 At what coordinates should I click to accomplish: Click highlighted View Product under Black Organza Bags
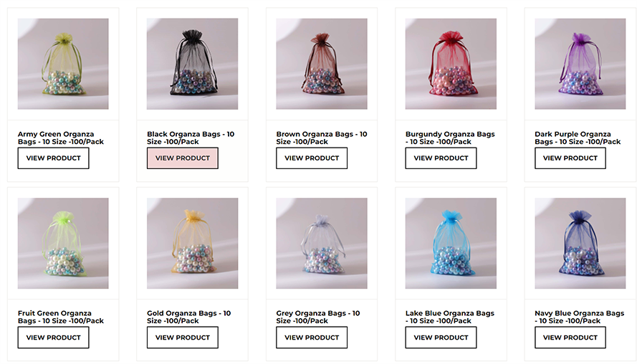[183, 158]
